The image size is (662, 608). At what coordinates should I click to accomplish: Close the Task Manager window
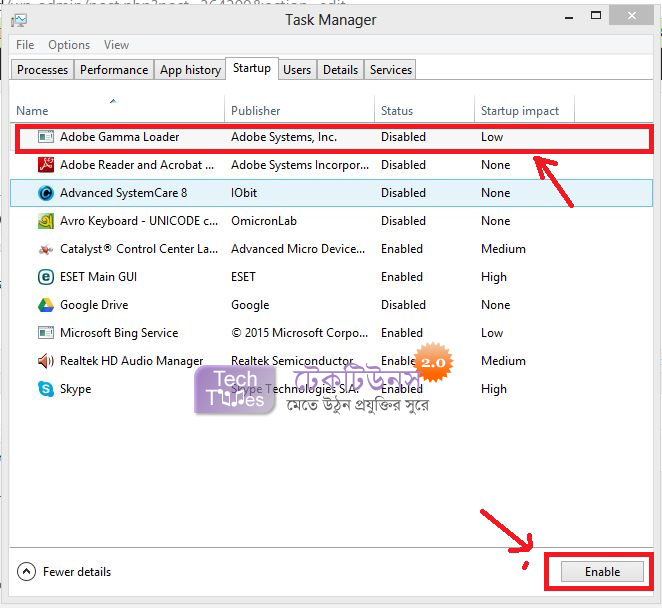tap(632, 16)
